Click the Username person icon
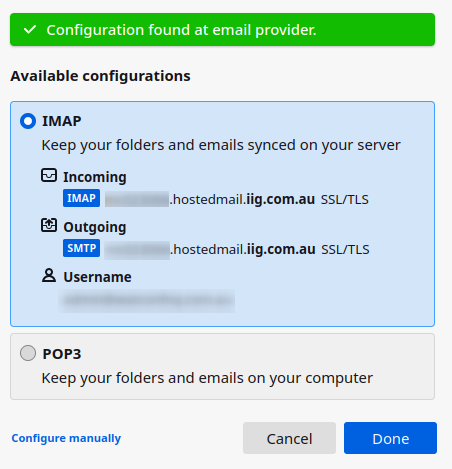This screenshot has height=469, width=452. click(49, 275)
